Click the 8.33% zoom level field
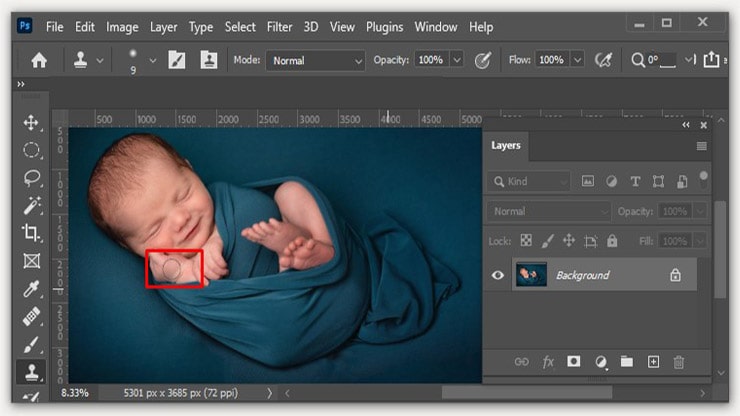The image size is (740, 416). point(75,393)
